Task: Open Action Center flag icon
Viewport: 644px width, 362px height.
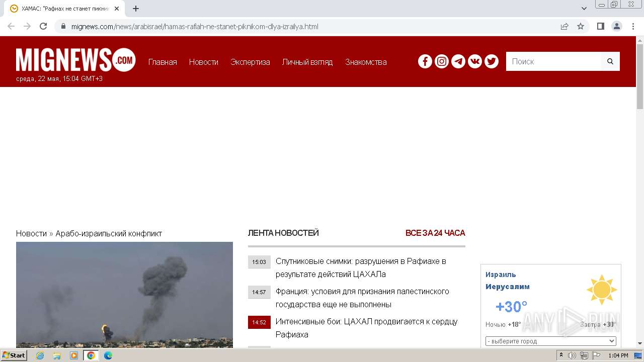Action: 596,355
